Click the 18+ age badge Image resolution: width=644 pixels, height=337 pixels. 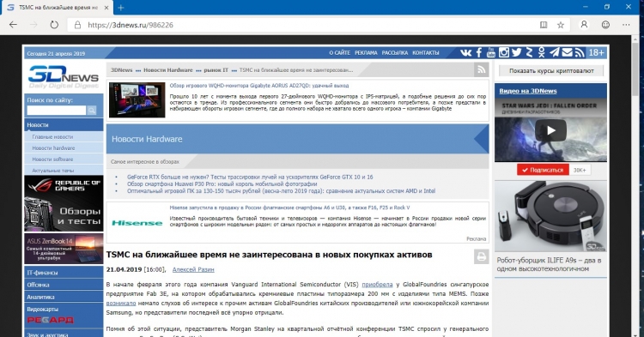tap(597, 52)
